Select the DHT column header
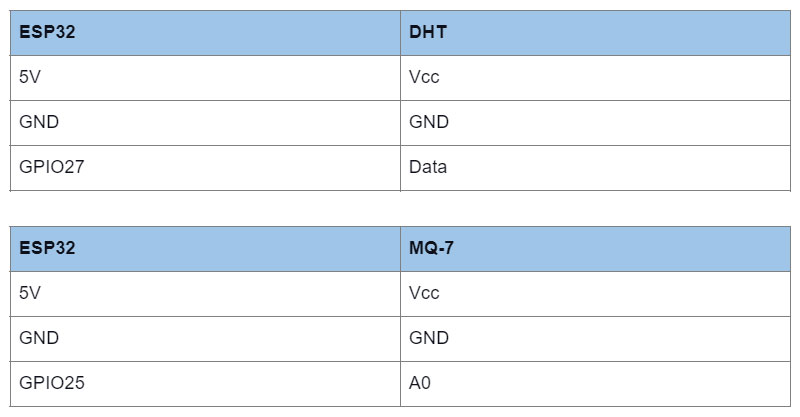 click(595, 33)
